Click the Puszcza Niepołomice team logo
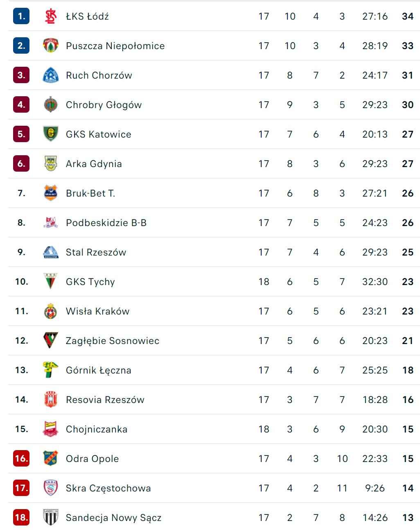The width and height of the screenshot is (420, 530). click(51, 46)
